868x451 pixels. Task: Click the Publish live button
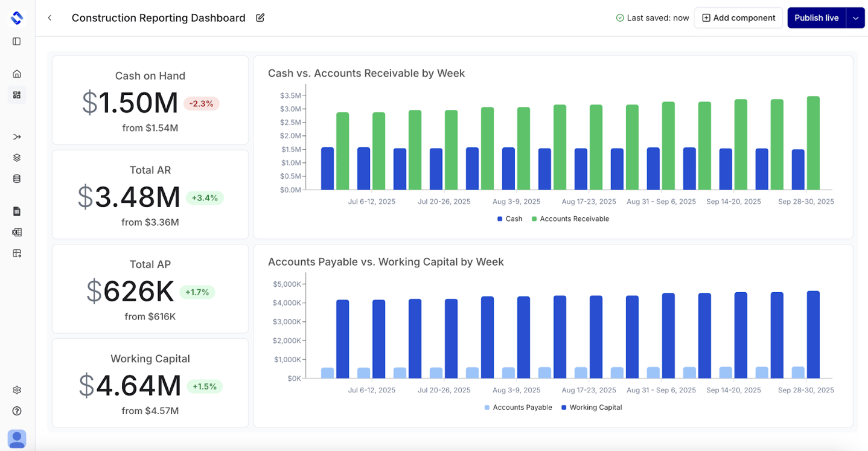pyautogui.click(x=817, y=18)
